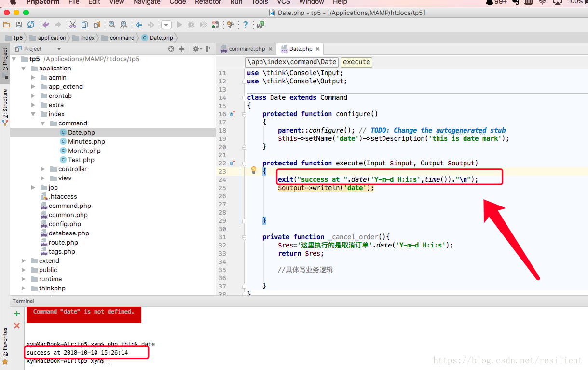Toggle the Z: Structure side tab
Viewport: 588px width, 370px height.
5,107
